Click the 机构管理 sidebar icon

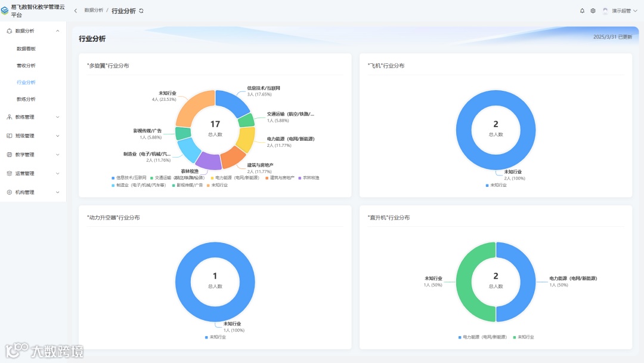(x=9, y=192)
